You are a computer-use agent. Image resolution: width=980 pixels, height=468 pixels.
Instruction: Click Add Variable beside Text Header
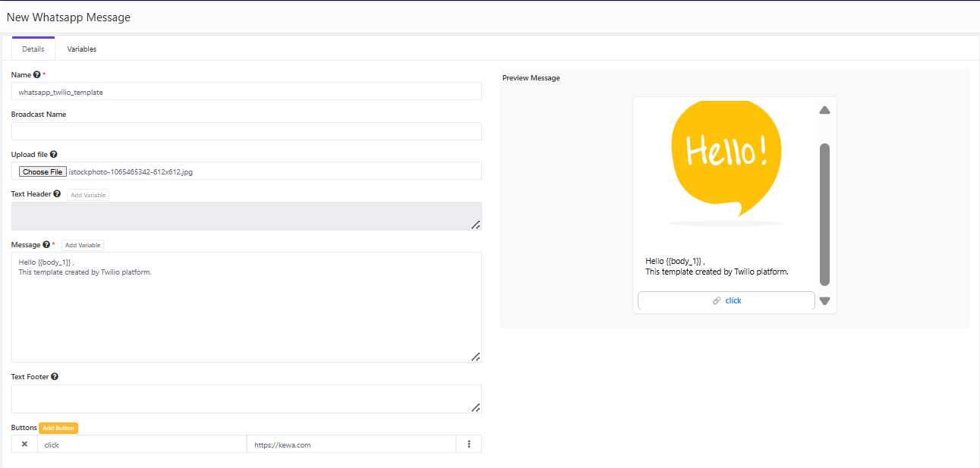88,195
